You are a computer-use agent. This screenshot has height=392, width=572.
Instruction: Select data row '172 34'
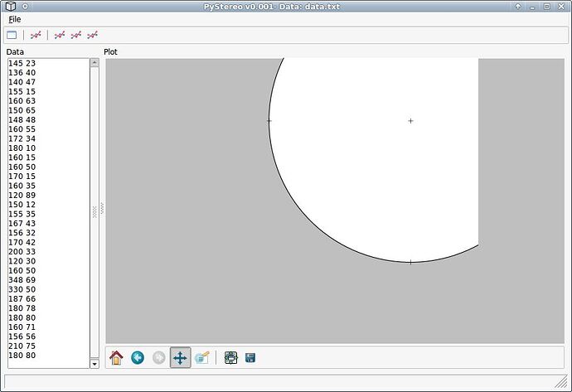(x=49, y=139)
